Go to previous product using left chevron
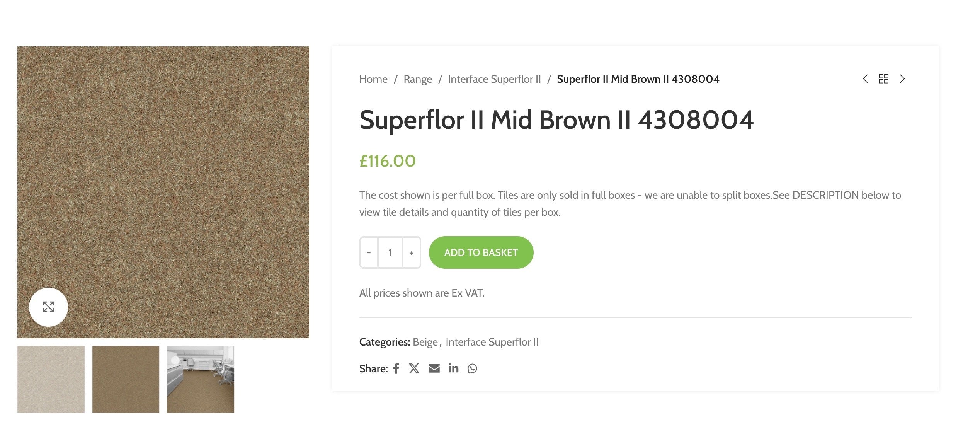Viewport: 980px width, 440px height. 865,79
